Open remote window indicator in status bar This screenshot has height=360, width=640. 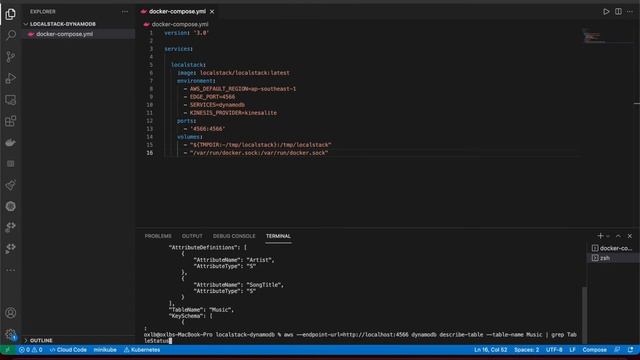tap(7, 350)
